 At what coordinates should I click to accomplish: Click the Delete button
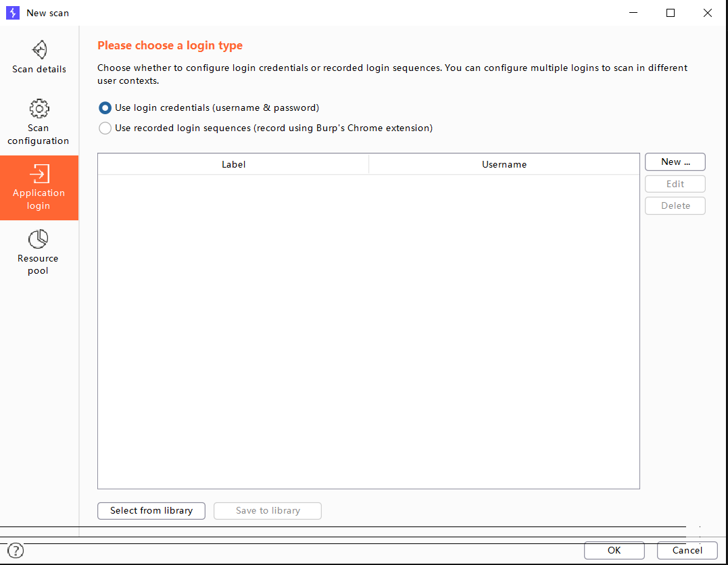click(675, 205)
